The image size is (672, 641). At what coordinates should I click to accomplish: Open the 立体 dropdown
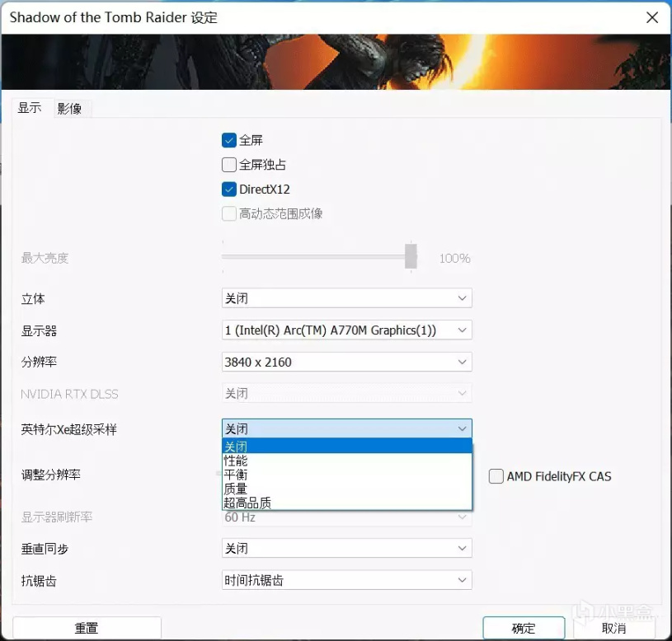point(346,298)
